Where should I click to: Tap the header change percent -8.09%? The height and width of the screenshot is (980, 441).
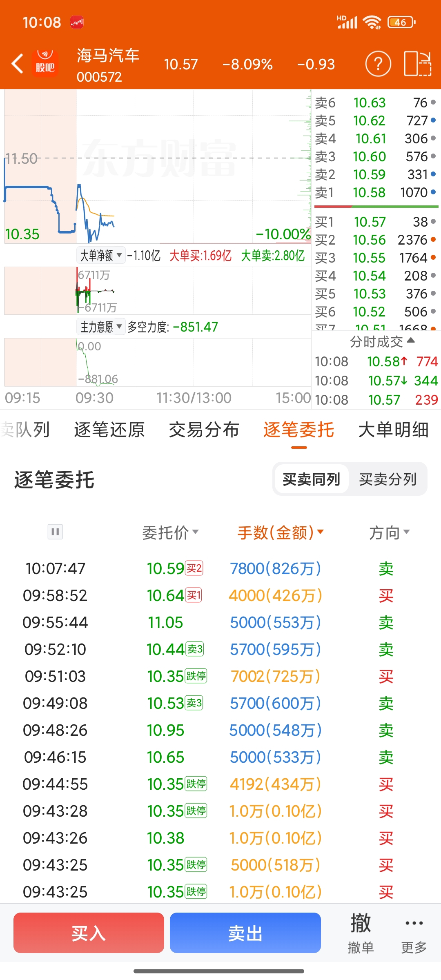247,64
